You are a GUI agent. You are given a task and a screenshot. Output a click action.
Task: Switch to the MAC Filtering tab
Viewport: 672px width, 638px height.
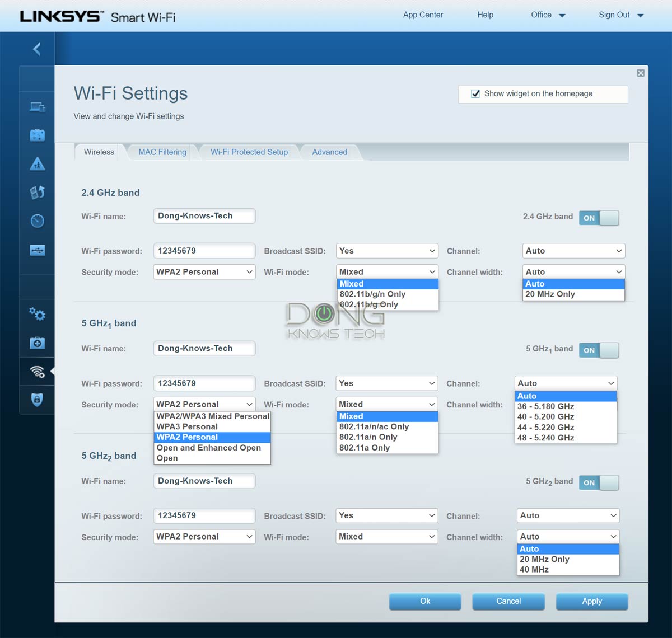(162, 152)
